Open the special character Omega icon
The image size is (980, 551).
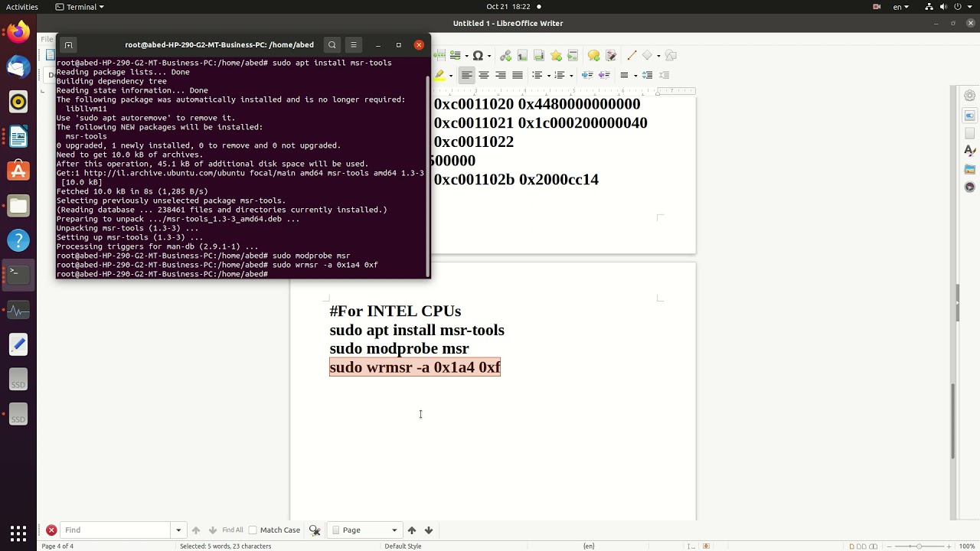[478, 55]
